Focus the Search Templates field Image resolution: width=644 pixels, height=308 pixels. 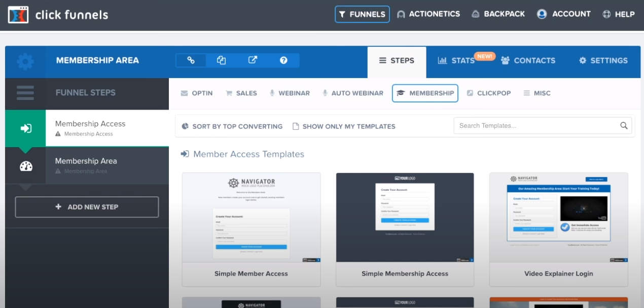point(543,126)
